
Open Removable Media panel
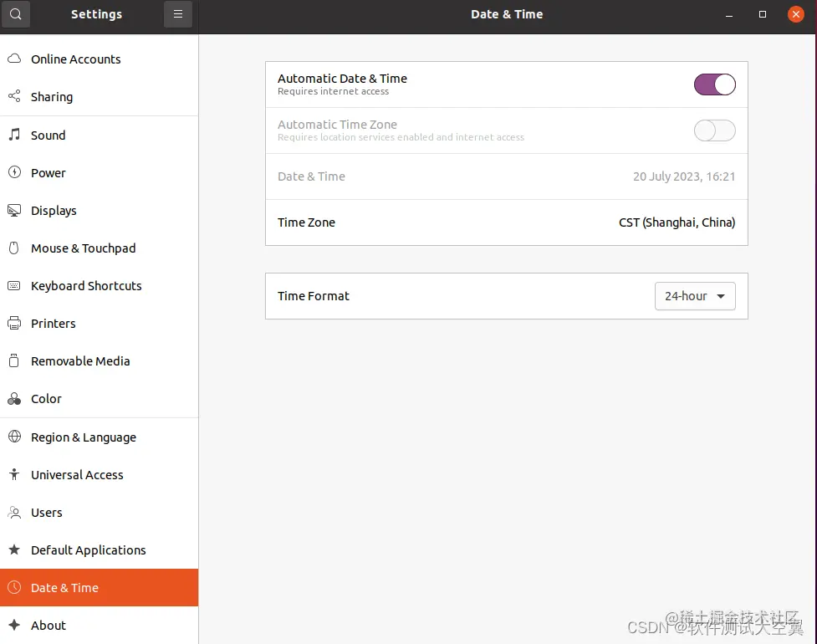click(99, 361)
